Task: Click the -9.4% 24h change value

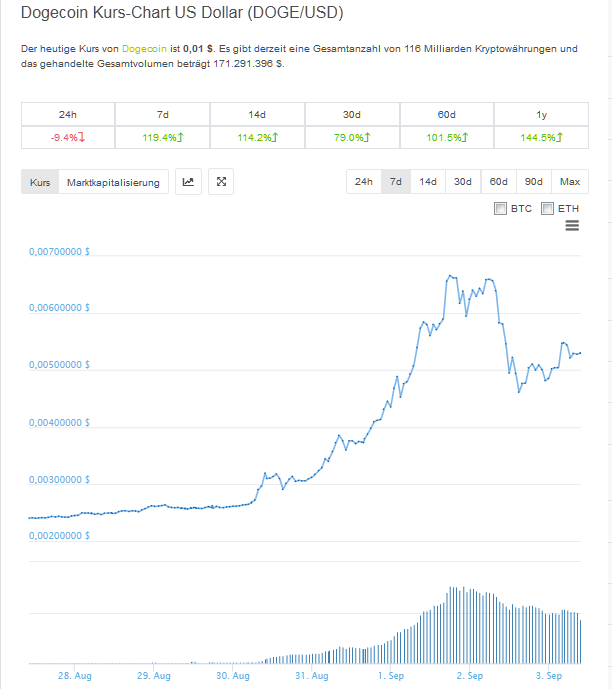Action: pyautogui.click(x=68, y=138)
